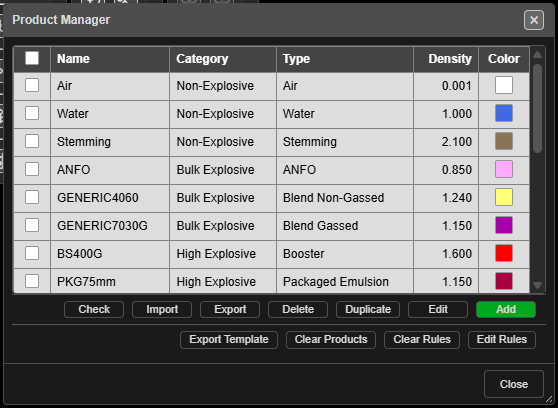Click the scrollbar up arrow
This screenshot has height=408, width=558.
coord(538,54)
